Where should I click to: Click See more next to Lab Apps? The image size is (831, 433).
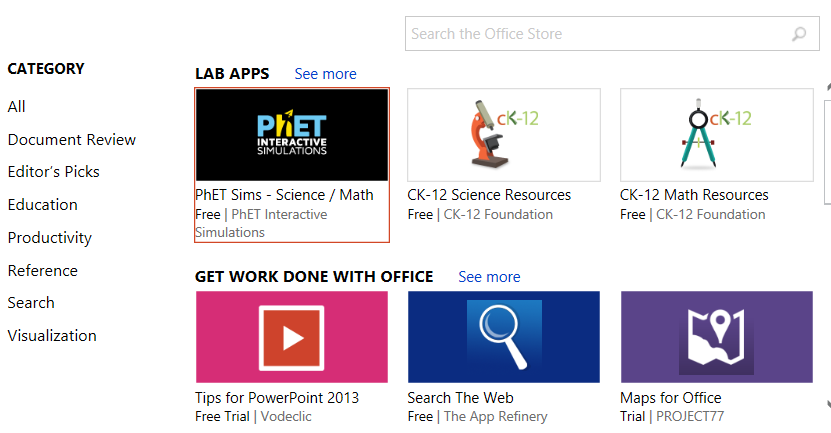pos(325,74)
